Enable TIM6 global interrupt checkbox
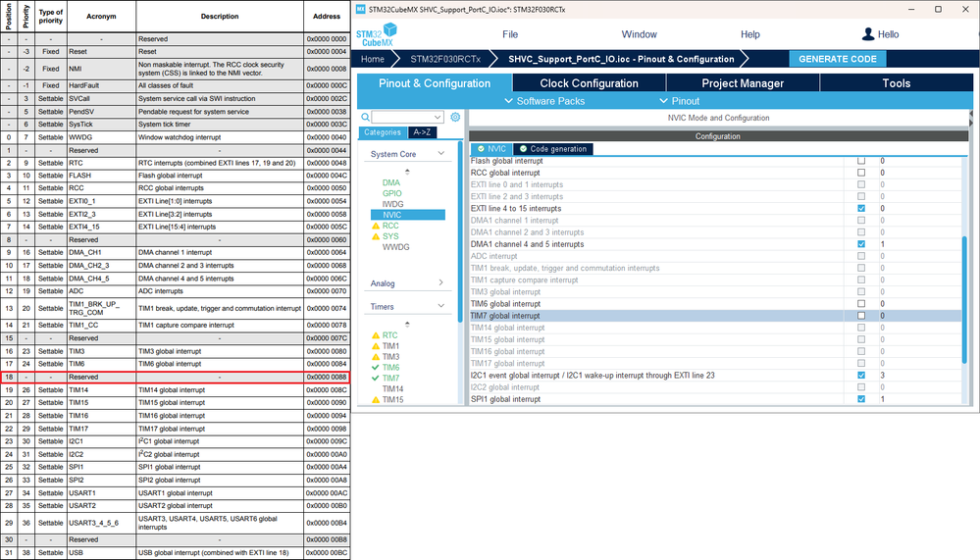The image size is (980, 560). point(861,303)
